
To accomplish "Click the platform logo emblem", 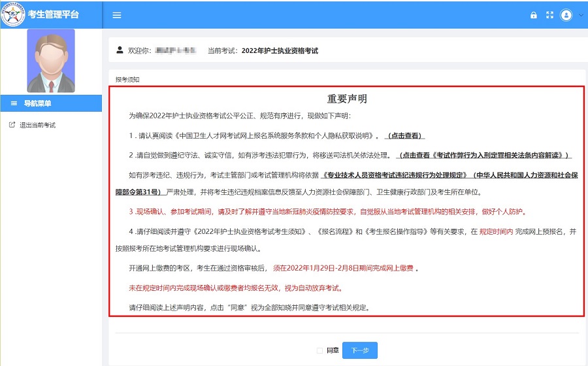I will (x=13, y=14).
